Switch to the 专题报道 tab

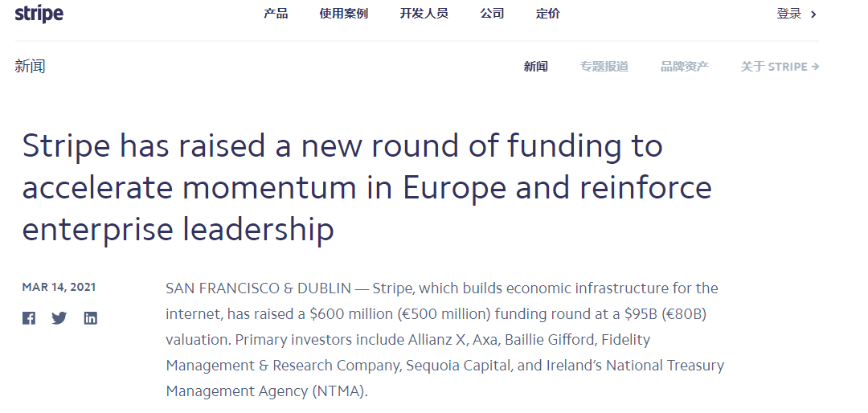[x=604, y=67]
